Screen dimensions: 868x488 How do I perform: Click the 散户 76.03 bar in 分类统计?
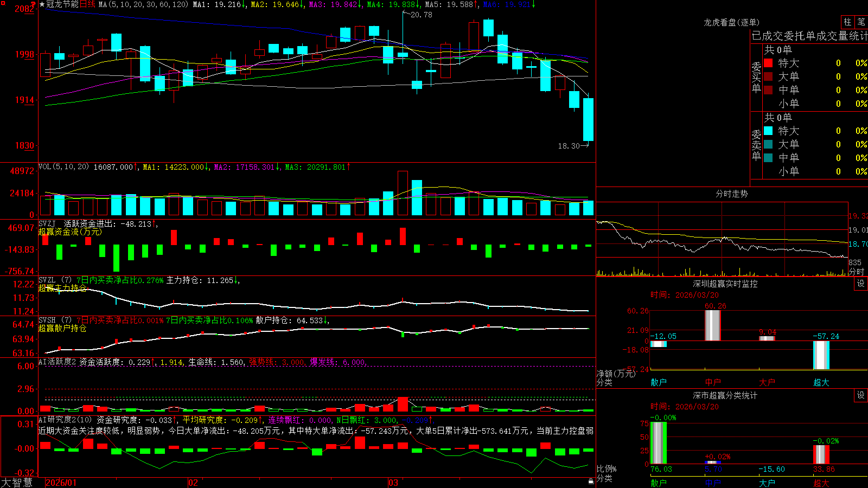pos(659,442)
